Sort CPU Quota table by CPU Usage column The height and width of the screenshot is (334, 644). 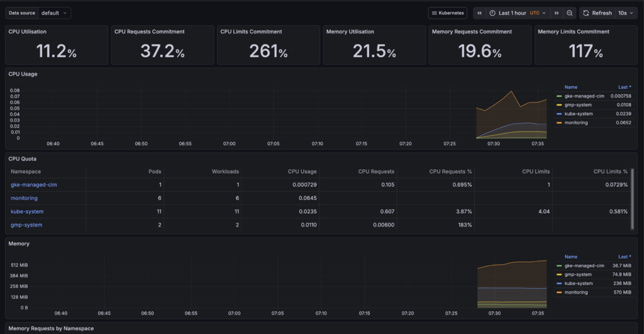(301, 171)
